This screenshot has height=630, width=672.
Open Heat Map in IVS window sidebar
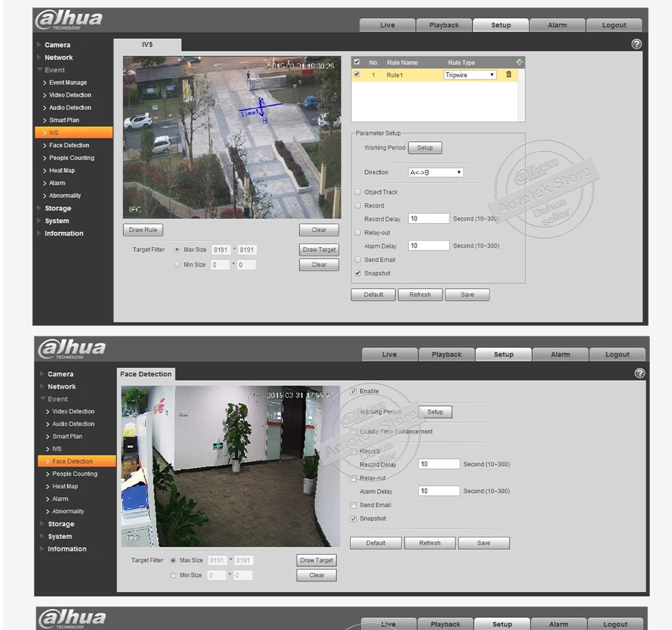pyautogui.click(x=62, y=171)
